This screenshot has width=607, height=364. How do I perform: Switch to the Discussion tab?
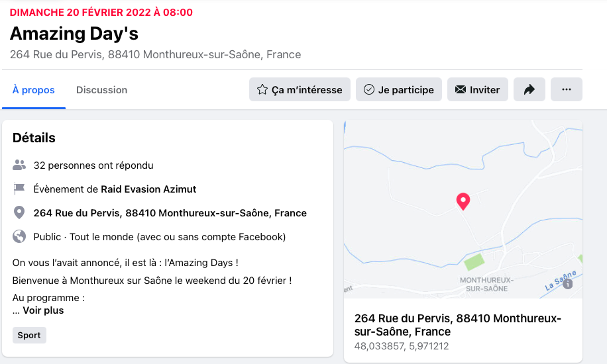[101, 90]
